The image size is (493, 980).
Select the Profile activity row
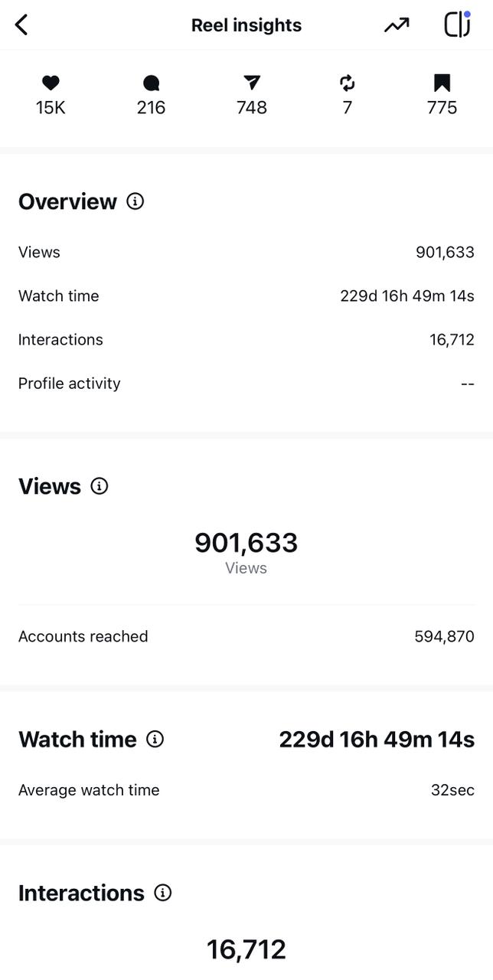tap(246, 383)
